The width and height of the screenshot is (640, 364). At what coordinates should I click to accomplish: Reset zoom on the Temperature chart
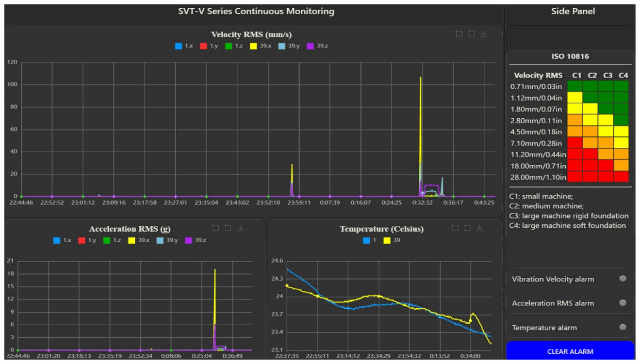tap(467, 228)
